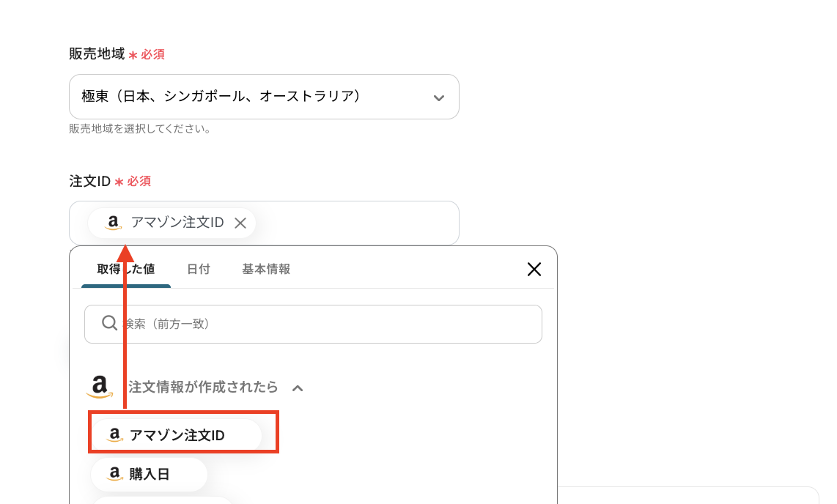Viewport: 837px width, 504px height.
Task: Select the 基本情報 tab
Action: coord(266,269)
